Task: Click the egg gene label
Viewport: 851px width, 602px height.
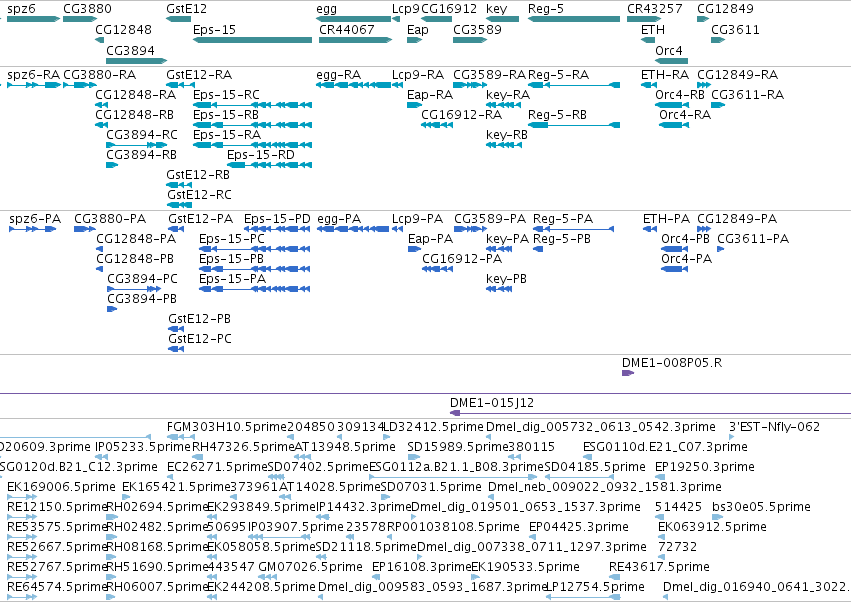Action: (327, 9)
